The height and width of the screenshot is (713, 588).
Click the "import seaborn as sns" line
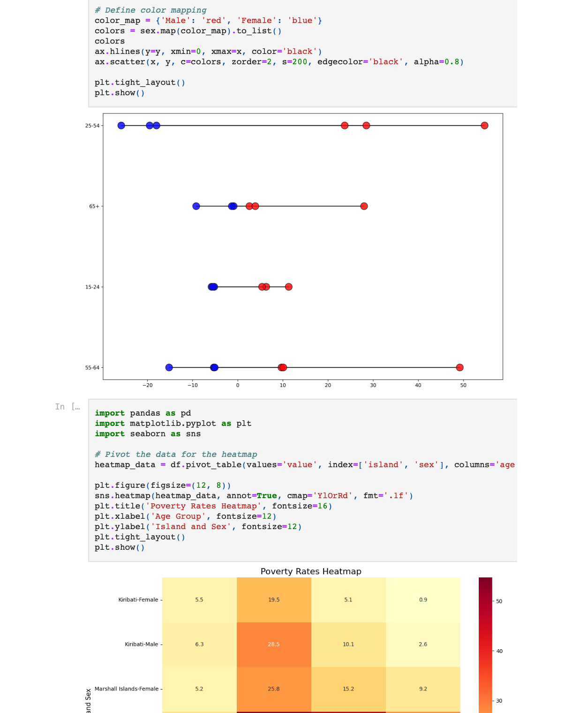[x=147, y=434]
